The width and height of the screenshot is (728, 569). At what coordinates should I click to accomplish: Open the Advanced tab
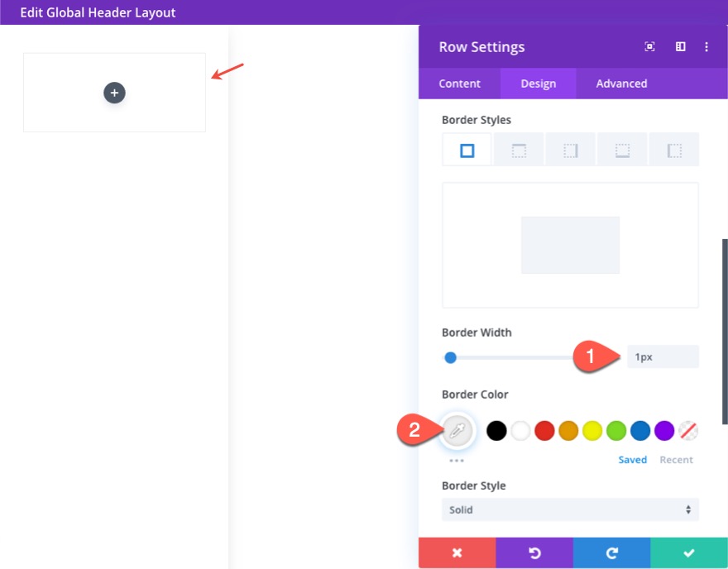point(620,83)
